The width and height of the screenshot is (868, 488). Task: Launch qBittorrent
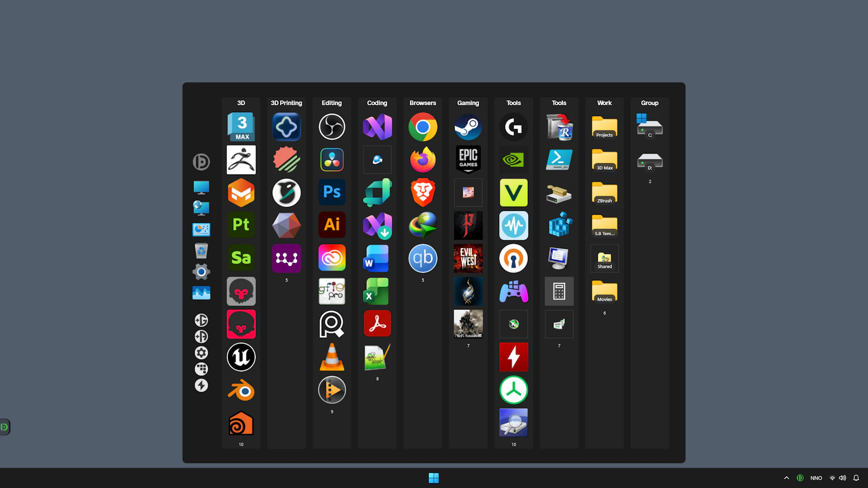[x=423, y=259]
